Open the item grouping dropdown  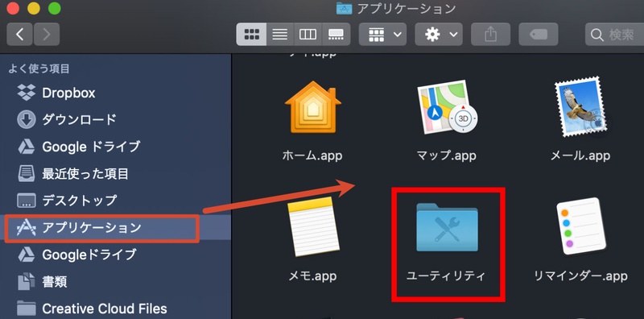tap(383, 34)
